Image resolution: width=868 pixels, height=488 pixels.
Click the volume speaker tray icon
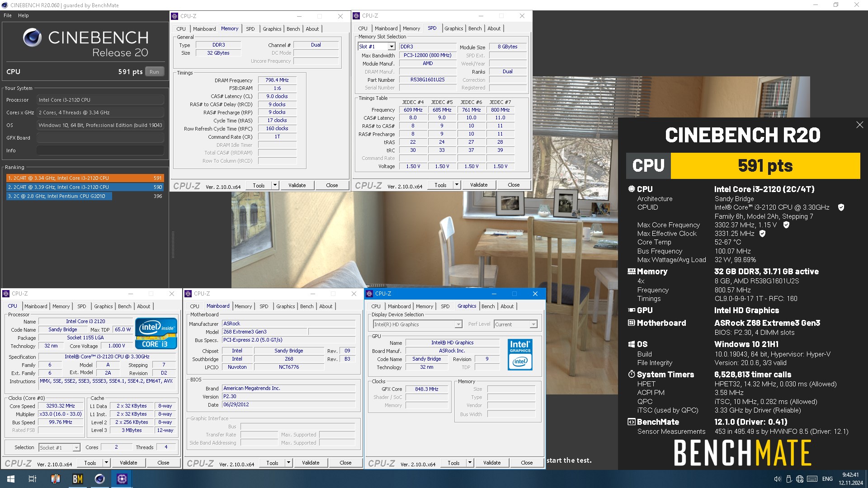(x=777, y=479)
